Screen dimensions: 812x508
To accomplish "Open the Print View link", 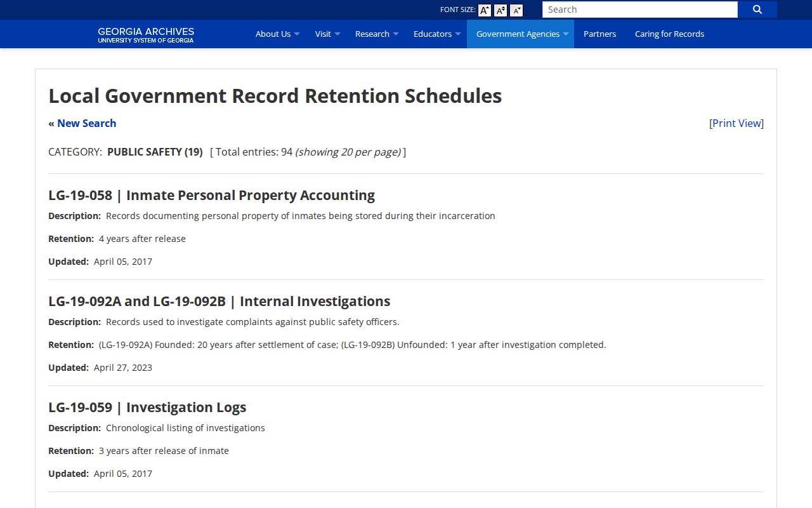I will point(737,123).
